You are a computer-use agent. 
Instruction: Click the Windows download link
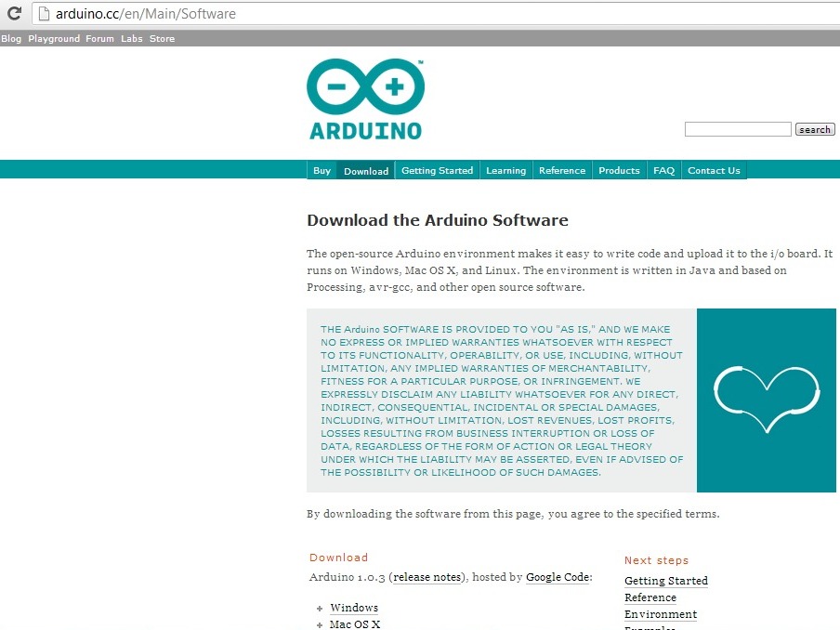(354, 608)
